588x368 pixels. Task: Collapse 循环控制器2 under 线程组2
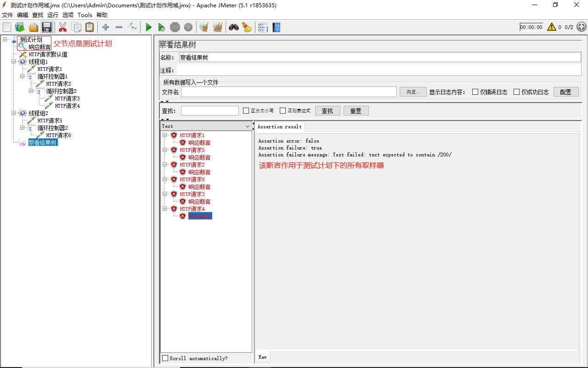click(x=23, y=128)
